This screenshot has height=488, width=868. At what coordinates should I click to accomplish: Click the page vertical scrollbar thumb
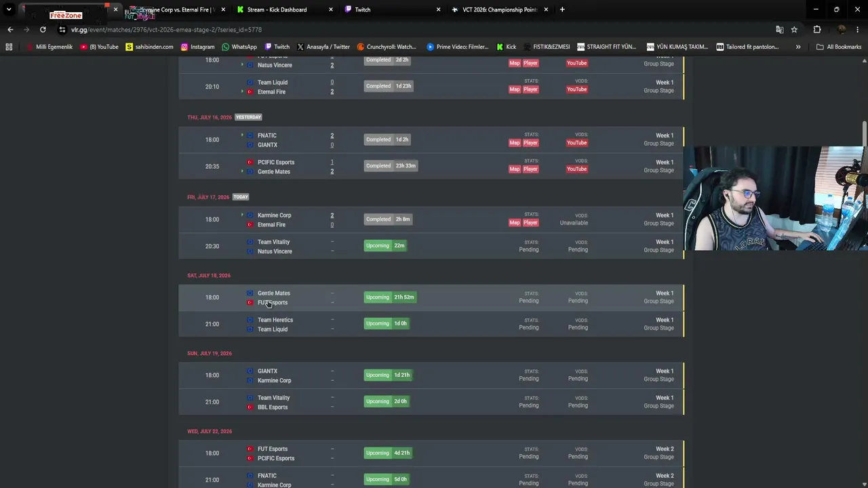pyautogui.click(x=865, y=134)
